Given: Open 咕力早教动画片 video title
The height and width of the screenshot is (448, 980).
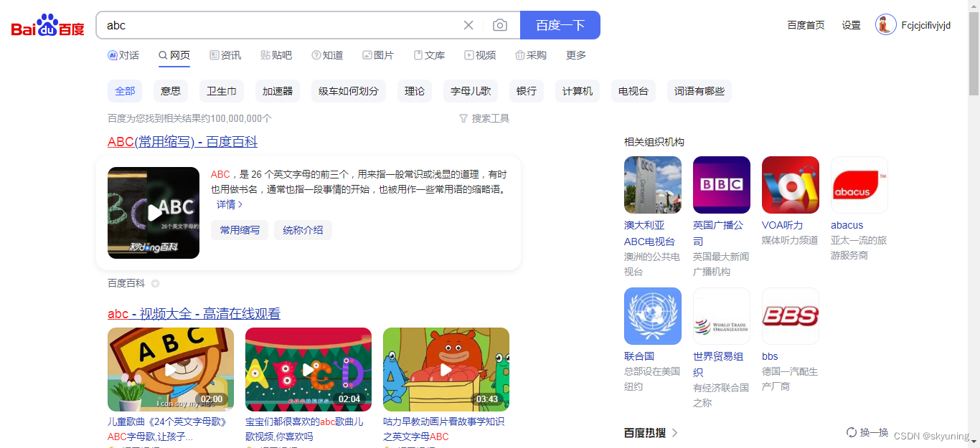Looking at the screenshot, I should pyautogui.click(x=443, y=429).
